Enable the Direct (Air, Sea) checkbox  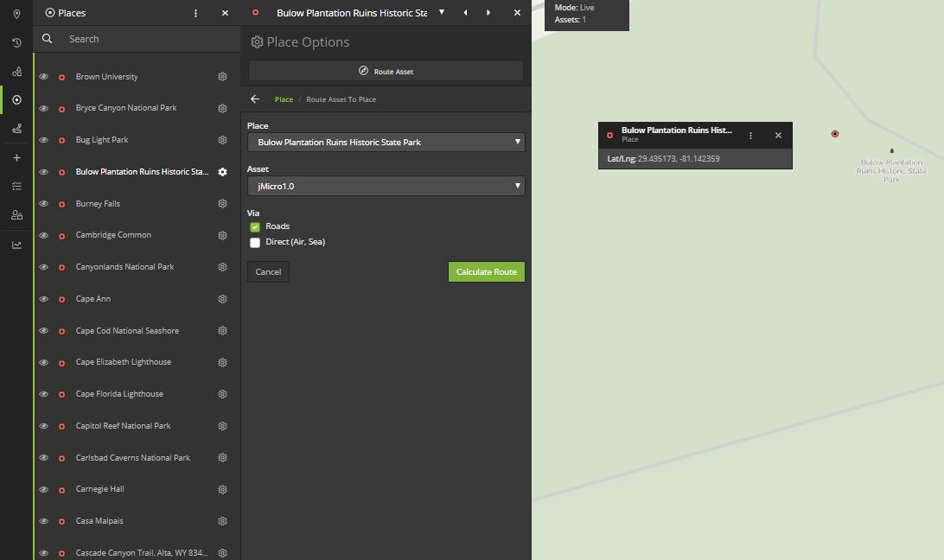[x=255, y=243]
